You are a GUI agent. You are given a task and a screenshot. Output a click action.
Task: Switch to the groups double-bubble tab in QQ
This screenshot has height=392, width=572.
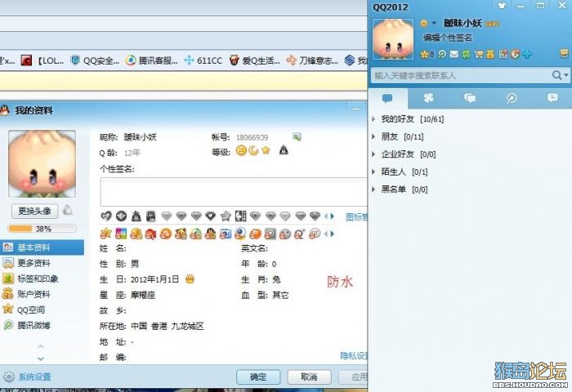pyautogui.click(x=470, y=98)
